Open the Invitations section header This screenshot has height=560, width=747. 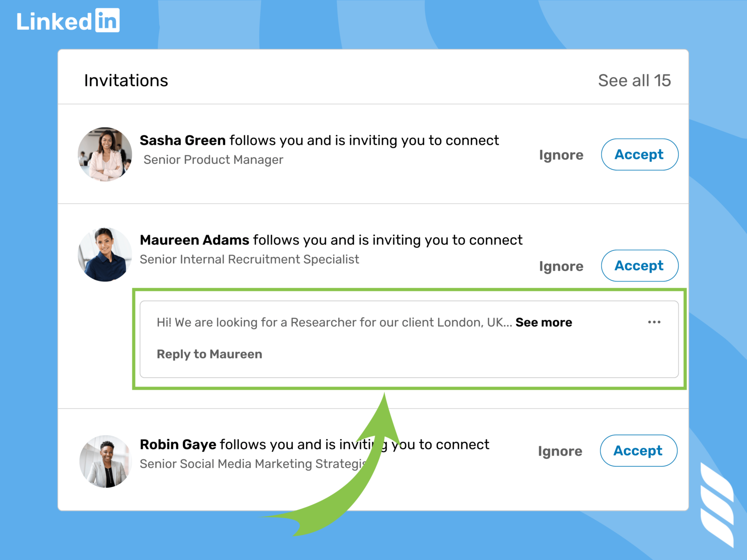[126, 80]
